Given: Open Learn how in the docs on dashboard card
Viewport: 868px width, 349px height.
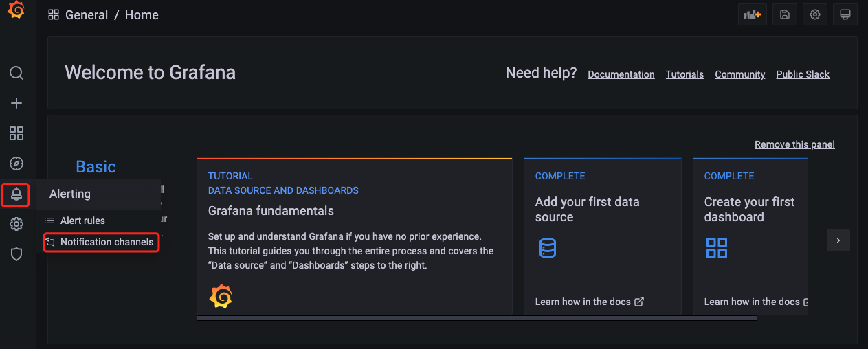Looking at the screenshot, I should coord(752,302).
